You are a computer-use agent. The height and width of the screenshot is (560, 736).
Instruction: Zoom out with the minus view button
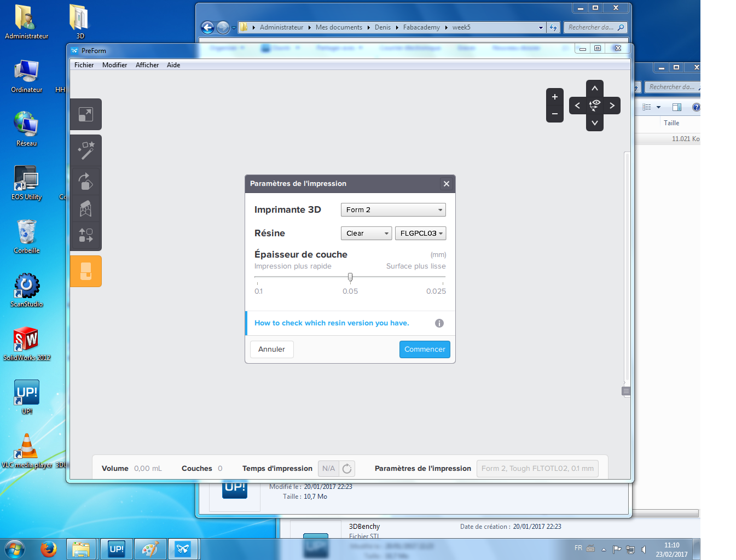coord(555,114)
